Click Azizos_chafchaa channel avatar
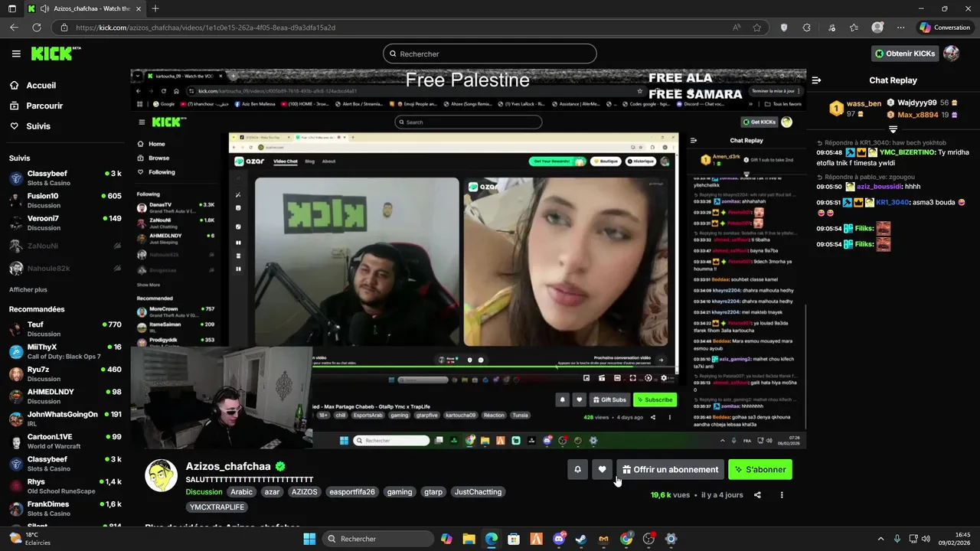980x551 pixels. pos(162,475)
